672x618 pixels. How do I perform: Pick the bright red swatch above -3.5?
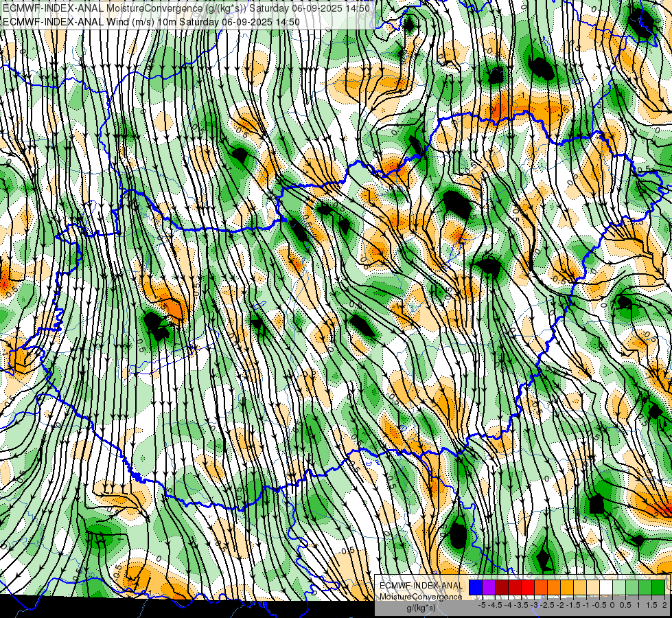coord(528,587)
